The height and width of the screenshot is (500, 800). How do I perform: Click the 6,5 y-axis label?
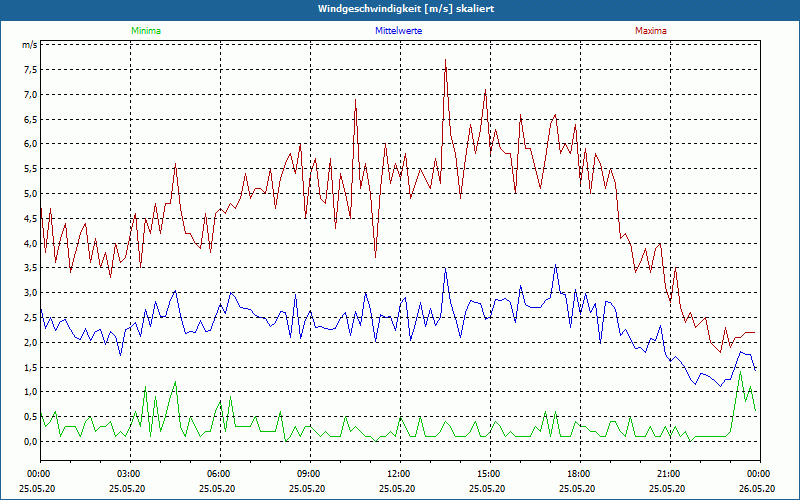tap(31, 119)
